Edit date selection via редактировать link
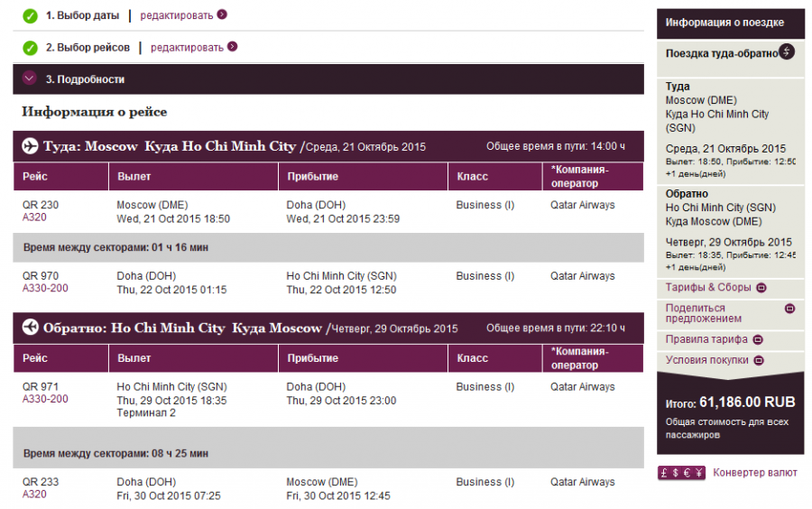Image resolution: width=812 pixels, height=509 pixels. click(x=177, y=15)
